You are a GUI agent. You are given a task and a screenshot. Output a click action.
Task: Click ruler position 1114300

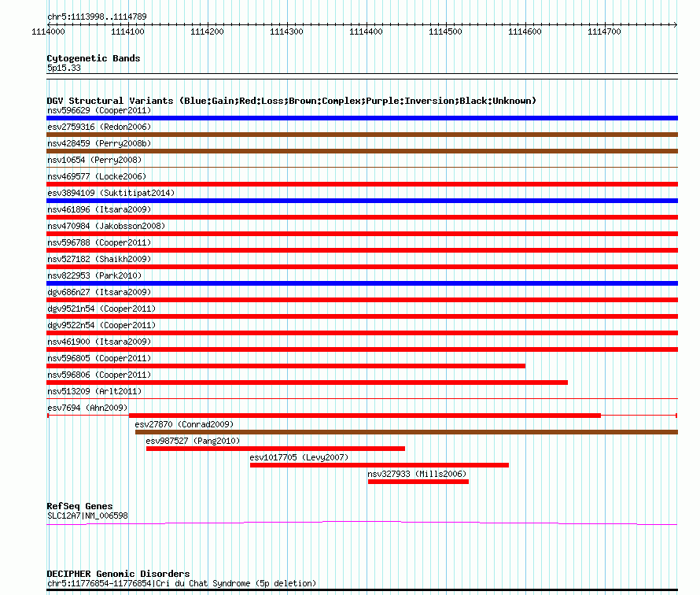[x=286, y=31]
